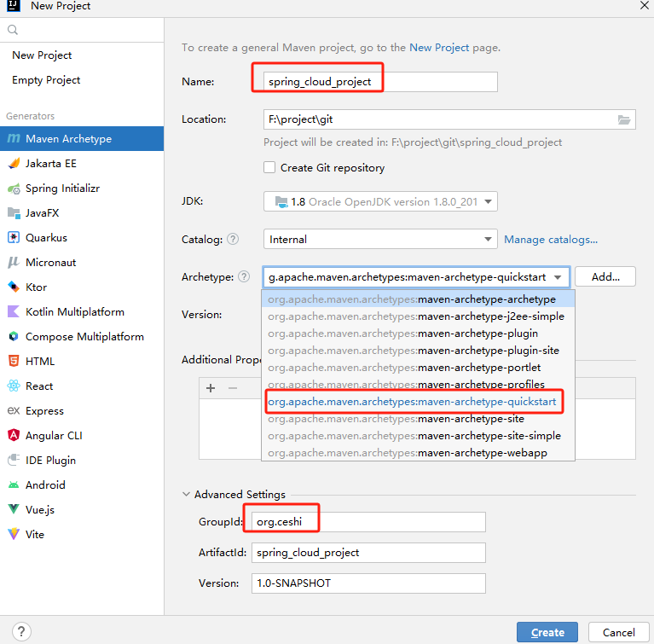
Task: Click the Spring Initializr icon
Action: pos(14,189)
